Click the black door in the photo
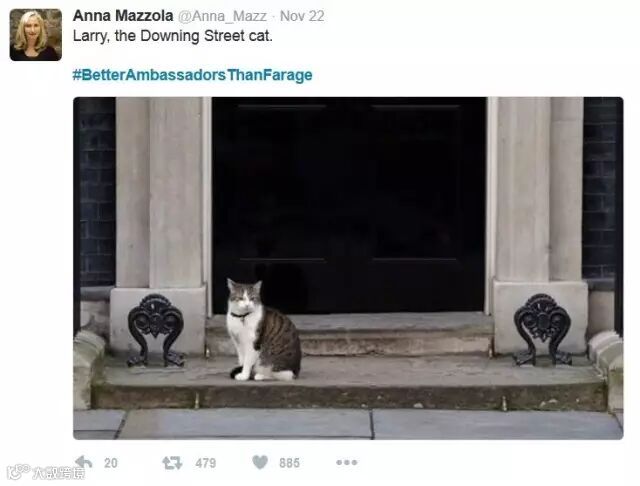 349,205
